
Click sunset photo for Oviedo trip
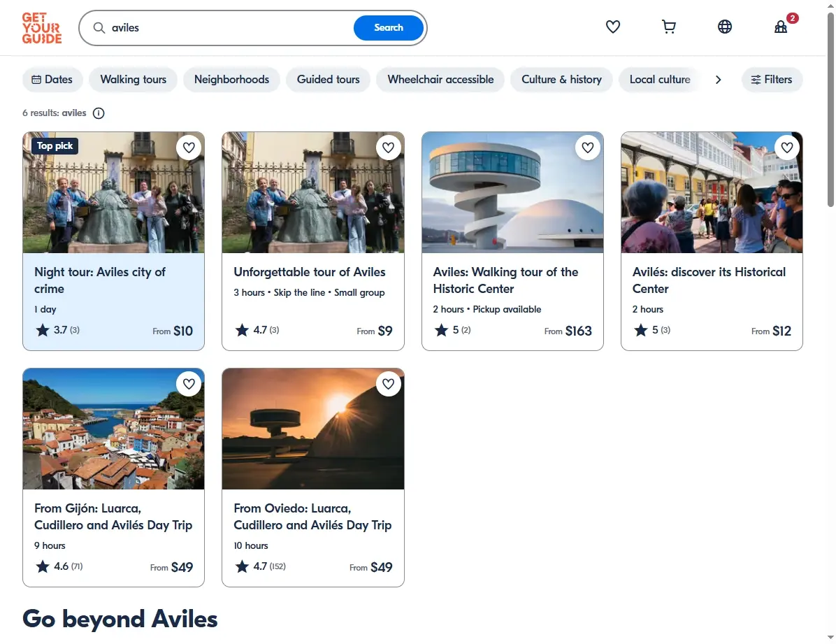point(313,429)
